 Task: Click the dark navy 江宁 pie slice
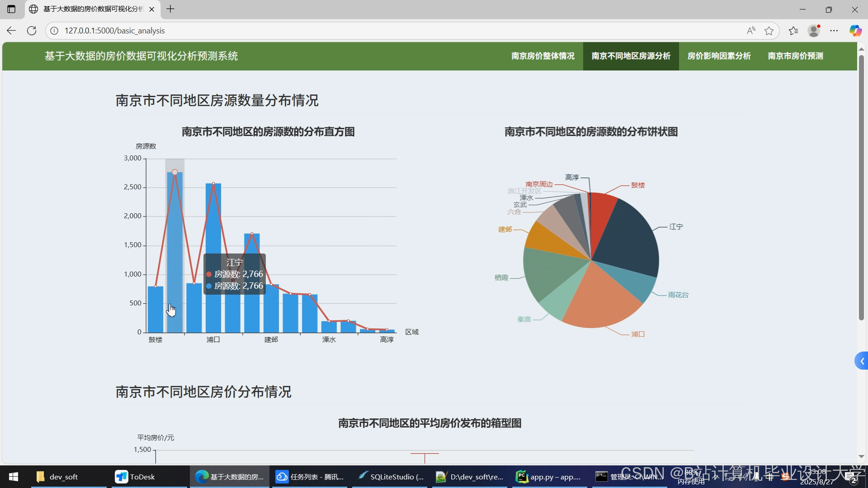pyautogui.click(x=631, y=239)
